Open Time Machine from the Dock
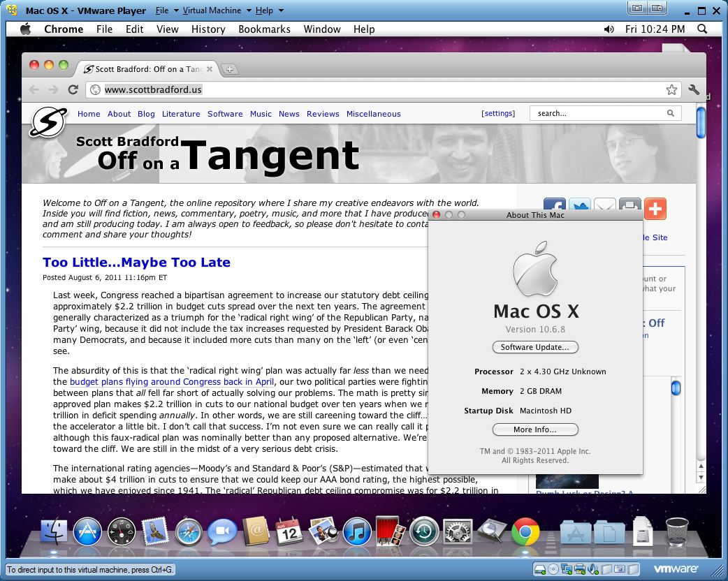This screenshot has height=581, width=728. point(423,532)
